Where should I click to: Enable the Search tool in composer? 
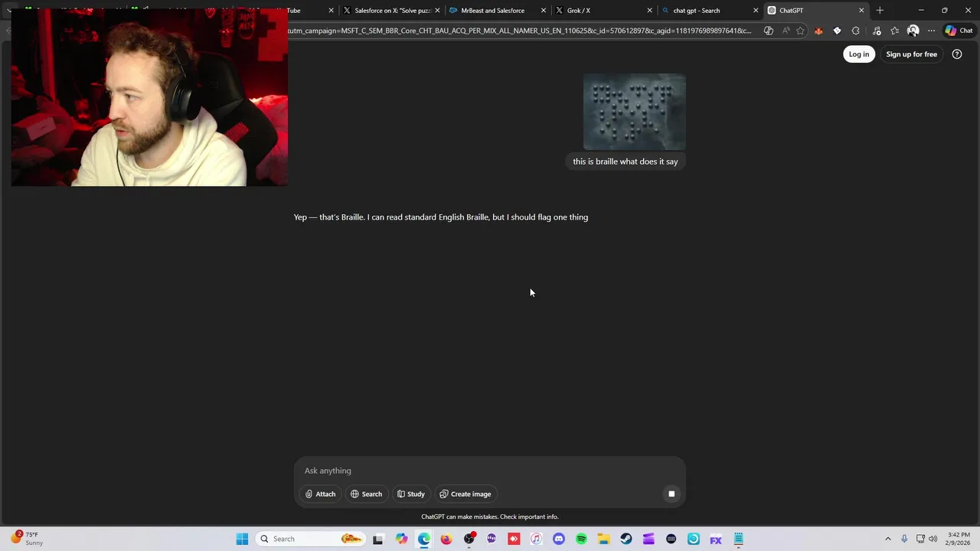tap(366, 494)
